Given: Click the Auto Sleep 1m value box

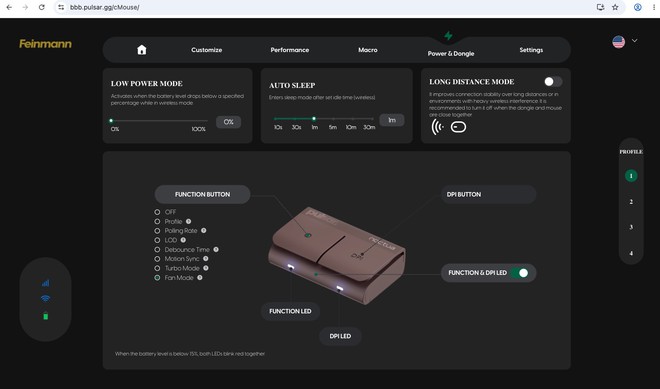Looking at the screenshot, I should coord(392,120).
